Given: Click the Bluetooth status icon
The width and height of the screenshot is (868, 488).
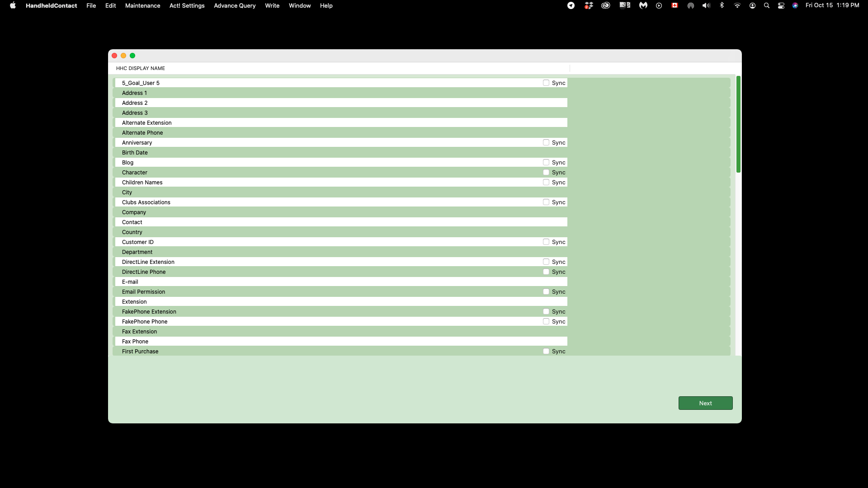Looking at the screenshot, I should 722,5.
